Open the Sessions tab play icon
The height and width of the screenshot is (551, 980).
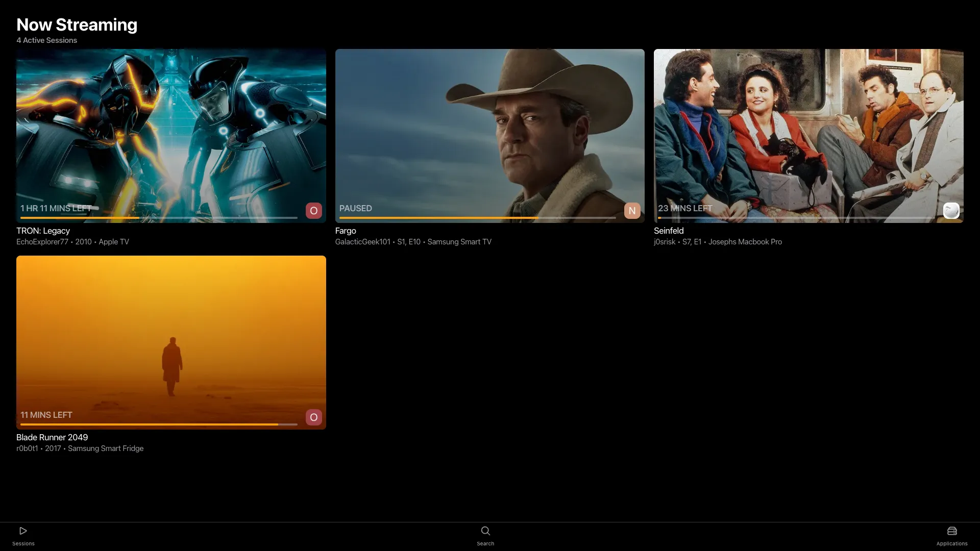tap(23, 531)
